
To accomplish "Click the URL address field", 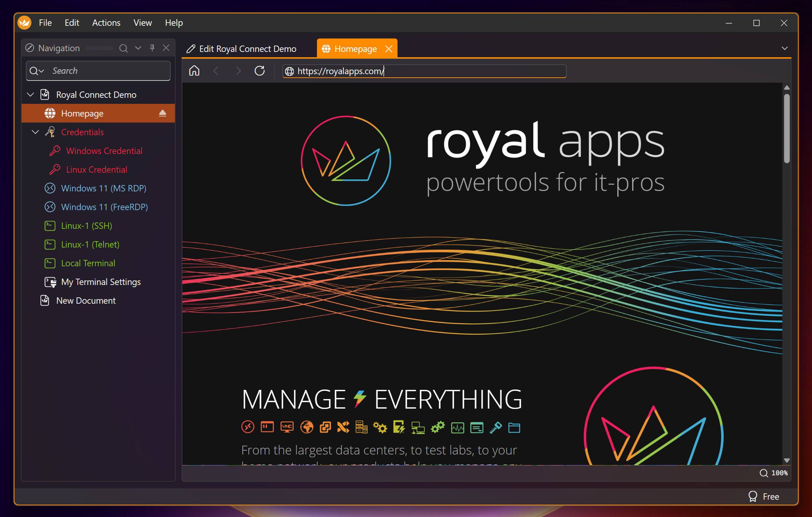I will click(424, 71).
